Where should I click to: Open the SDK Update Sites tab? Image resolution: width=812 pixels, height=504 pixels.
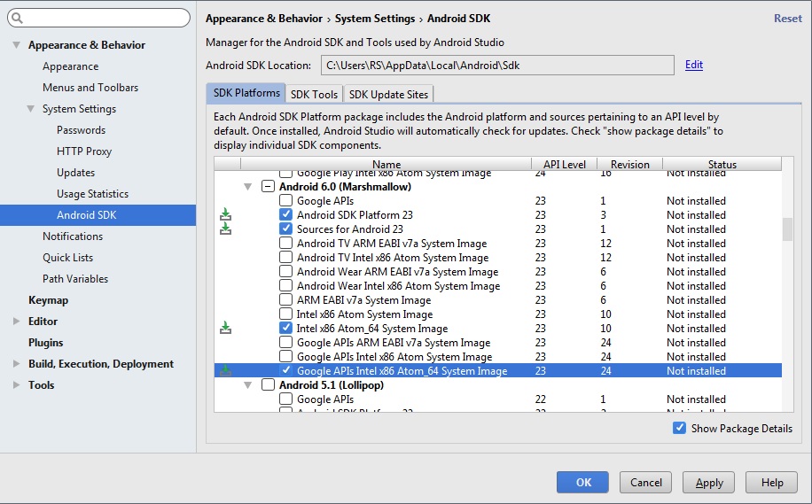coord(388,94)
